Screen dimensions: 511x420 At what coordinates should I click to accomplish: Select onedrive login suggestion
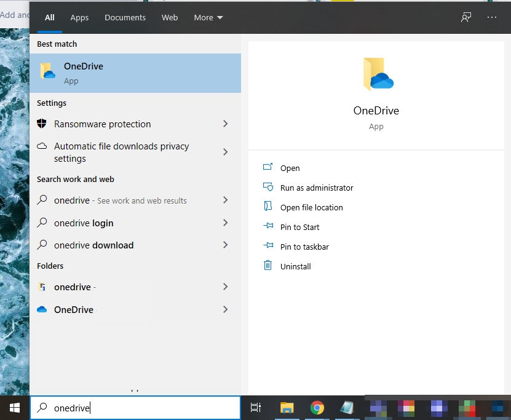pos(135,223)
